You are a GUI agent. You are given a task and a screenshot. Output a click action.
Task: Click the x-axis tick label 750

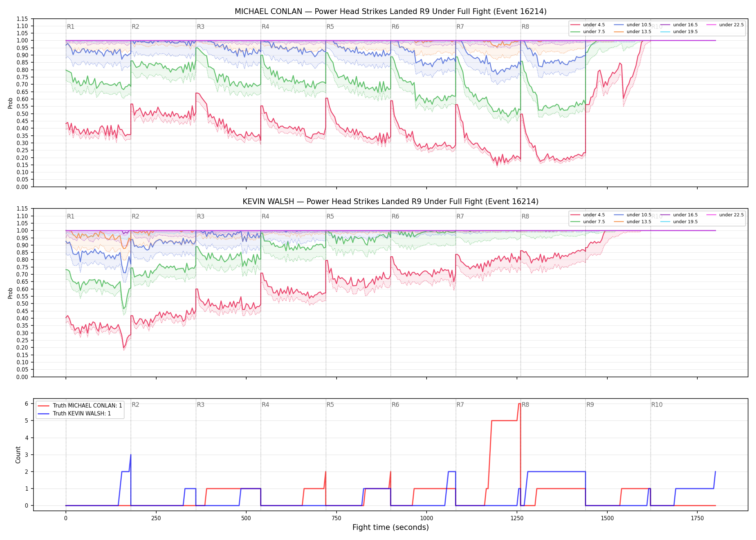(337, 518)
